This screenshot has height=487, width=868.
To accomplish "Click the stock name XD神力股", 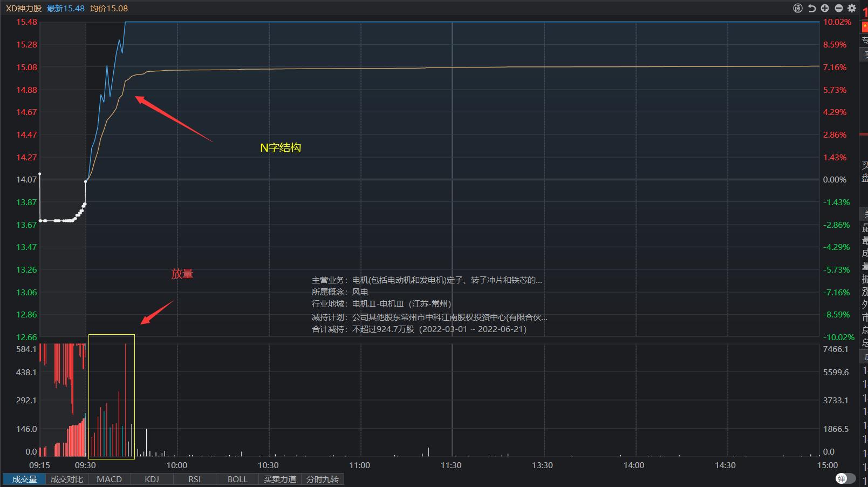I will coord(24,8).
